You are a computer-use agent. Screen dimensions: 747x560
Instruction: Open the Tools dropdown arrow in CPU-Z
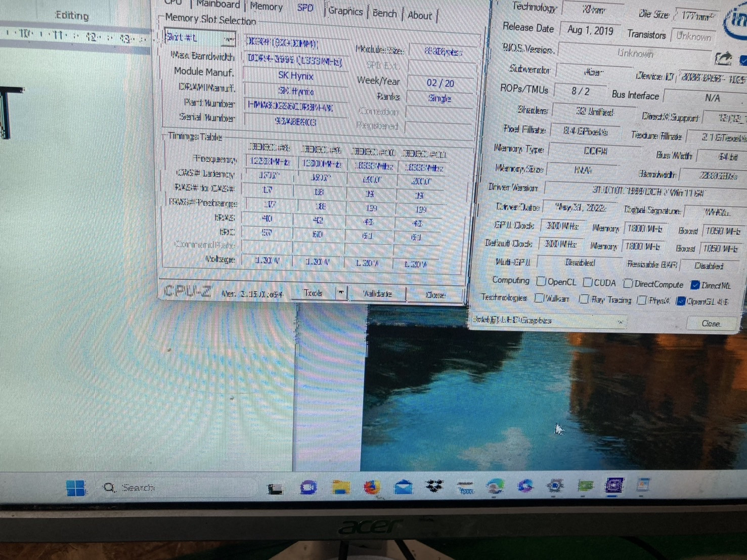pos(341,293)
